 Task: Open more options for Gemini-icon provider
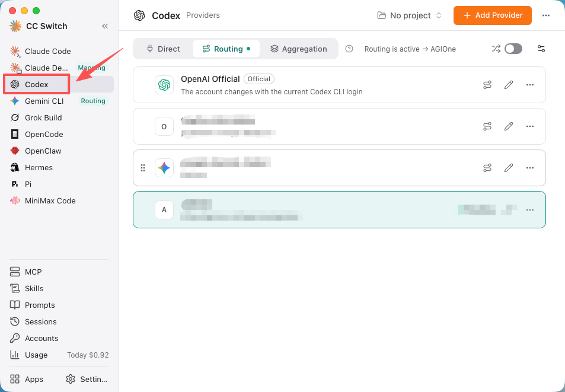coord(529,168)
